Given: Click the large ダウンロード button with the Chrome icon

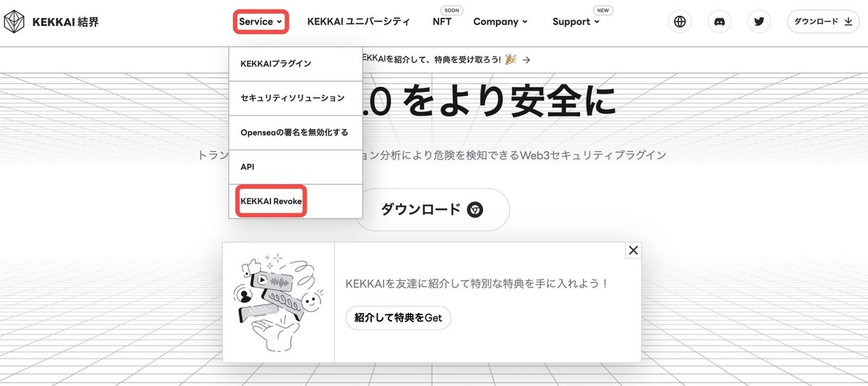Looking at the screenshot, I should tap(432, 210).
